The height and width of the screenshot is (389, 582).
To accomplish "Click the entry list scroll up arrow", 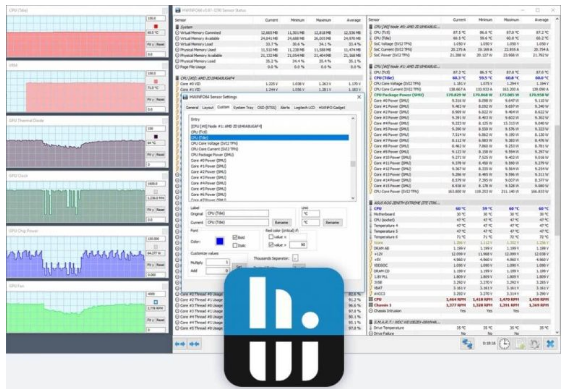I will pos(353,118).
